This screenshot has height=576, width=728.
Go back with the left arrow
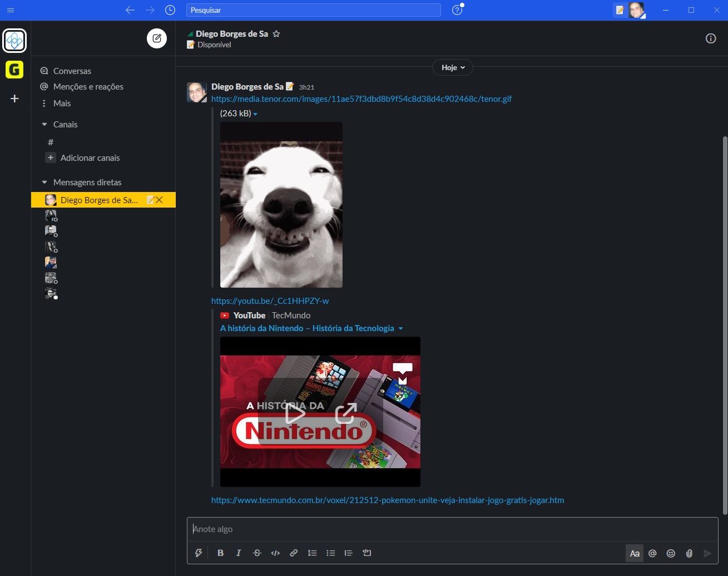point(130,10)
